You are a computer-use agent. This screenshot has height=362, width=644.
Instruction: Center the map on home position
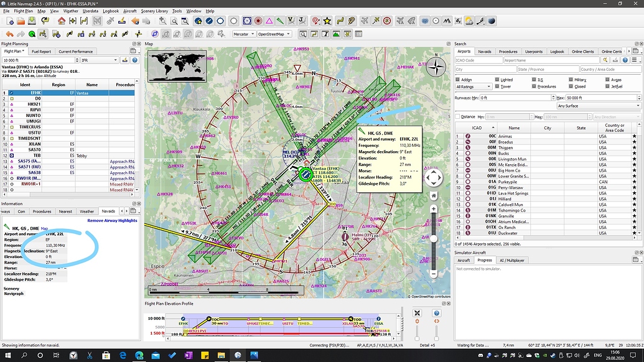coord(62,22)
